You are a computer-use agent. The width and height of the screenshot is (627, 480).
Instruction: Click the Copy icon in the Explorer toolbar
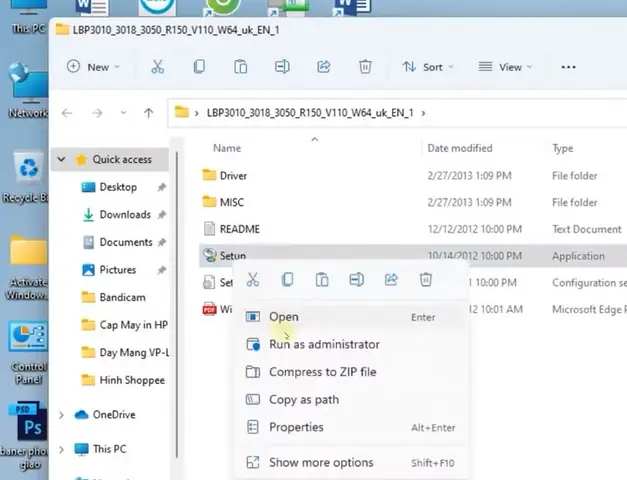[x=199, y=67]
